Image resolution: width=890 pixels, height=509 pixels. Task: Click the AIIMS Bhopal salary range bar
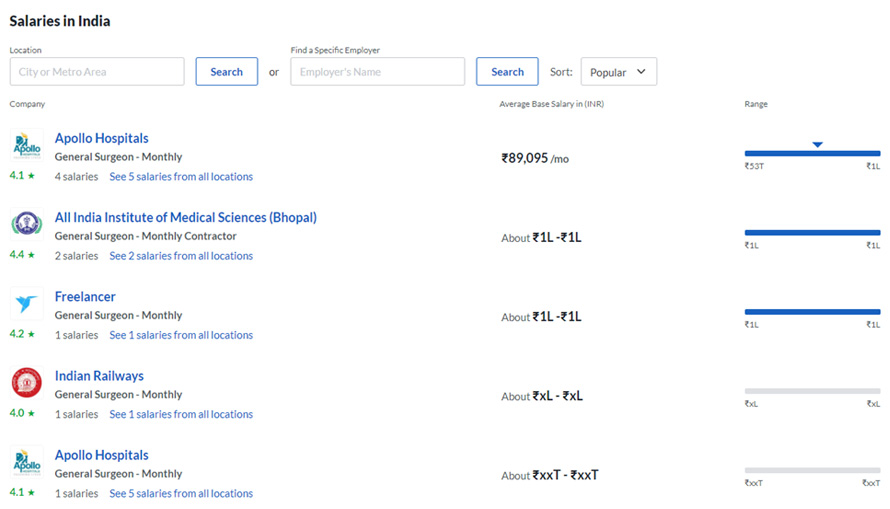pos(812,233)
